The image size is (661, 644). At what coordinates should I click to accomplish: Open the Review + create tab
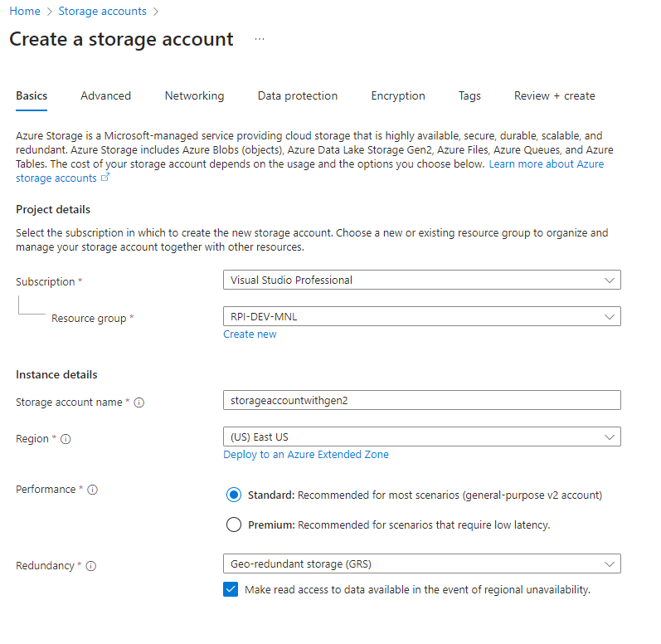(554, 95)
